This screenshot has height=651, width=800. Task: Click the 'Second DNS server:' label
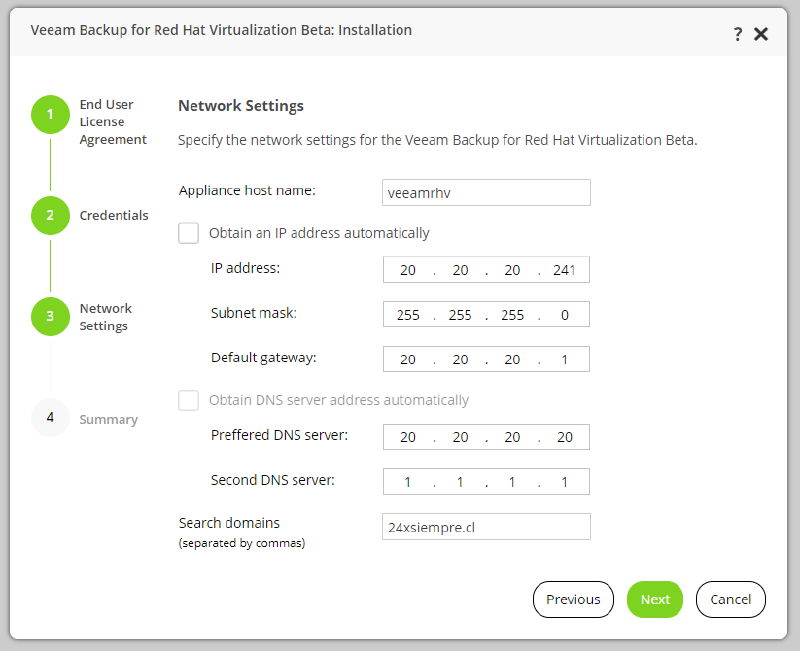coord(273,480)
